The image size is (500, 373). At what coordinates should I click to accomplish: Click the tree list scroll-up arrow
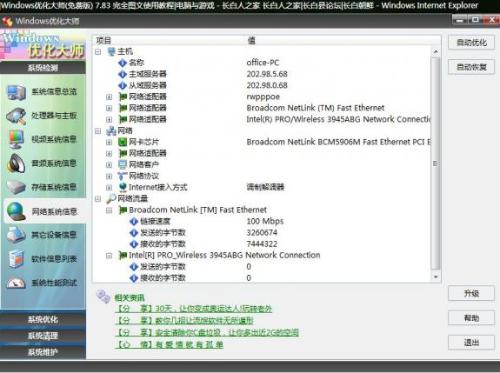[435, 52]
